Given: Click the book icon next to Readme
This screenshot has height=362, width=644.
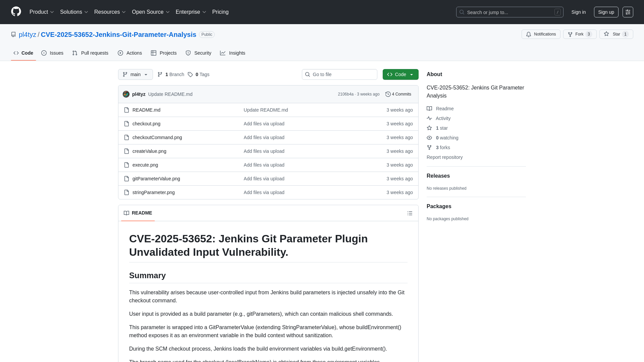Looking at the screenshot, I should (429, 109).
